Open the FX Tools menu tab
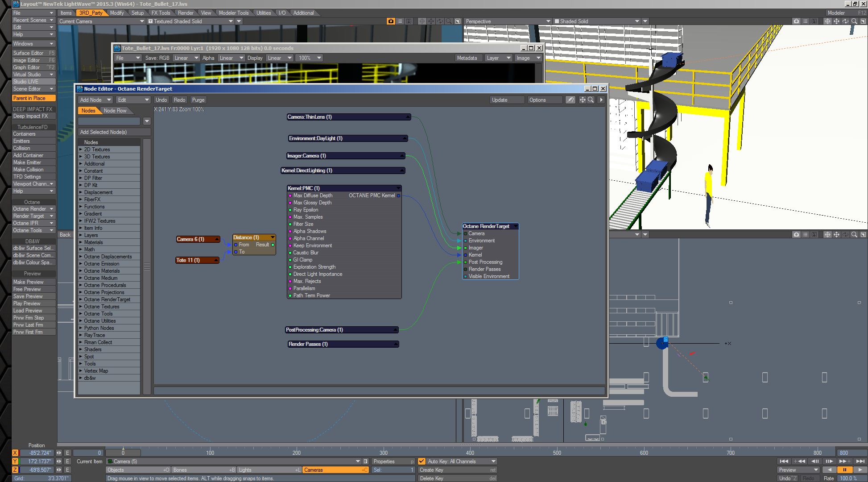Screen dimensions: 868x482 click(161, 13)
